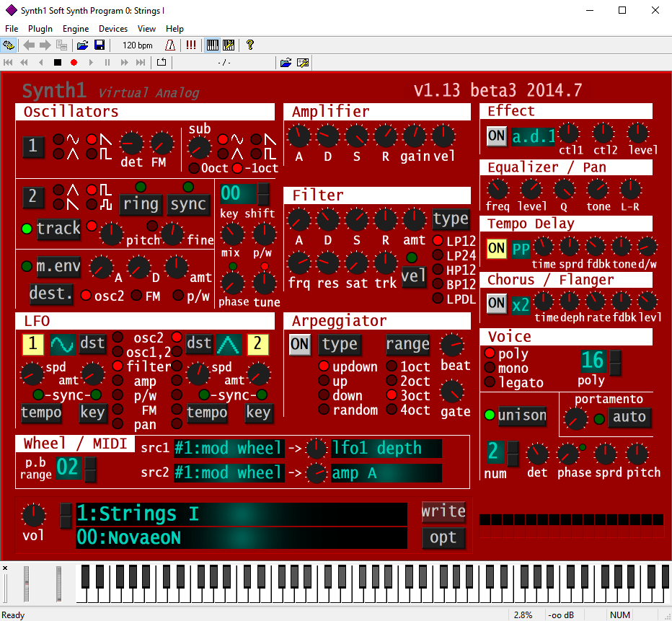Toggle the Effect ON switch

click(497, 136)
